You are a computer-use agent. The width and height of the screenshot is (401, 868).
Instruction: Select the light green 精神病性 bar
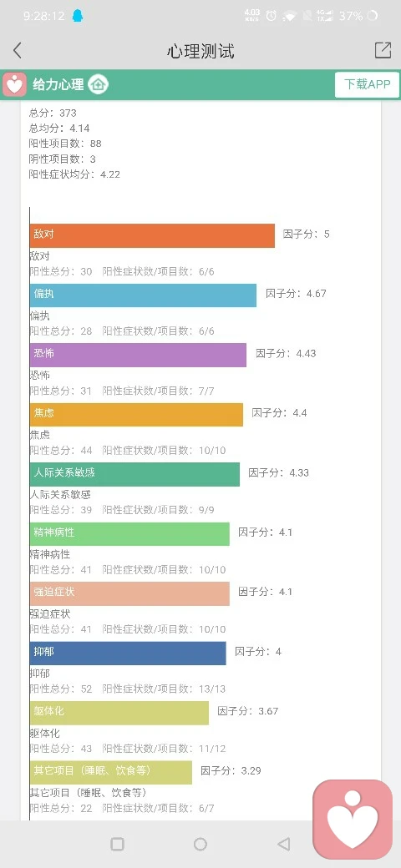[x=129, y=533]
